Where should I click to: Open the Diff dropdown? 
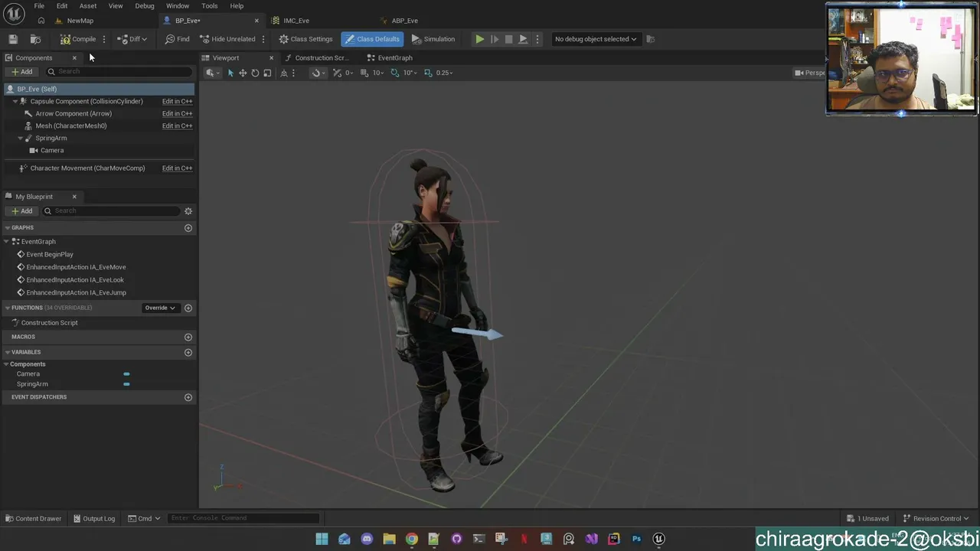[x=132, y=39]
